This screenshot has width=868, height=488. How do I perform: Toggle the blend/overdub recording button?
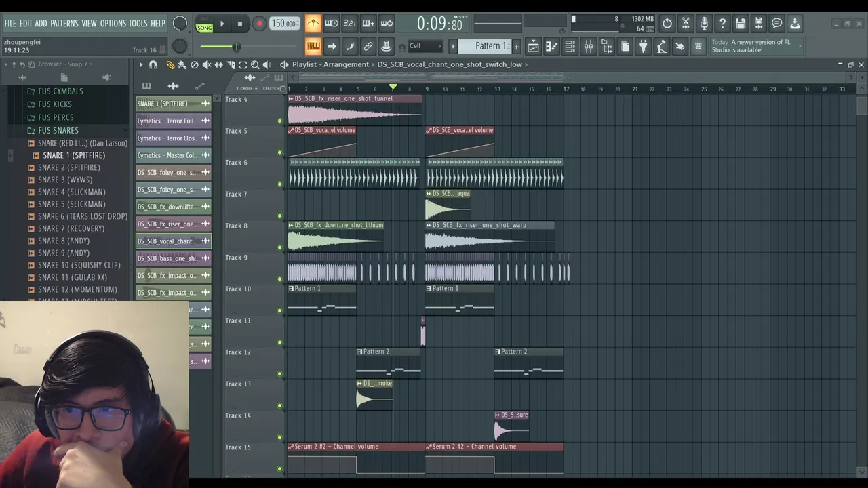[368, 24]
